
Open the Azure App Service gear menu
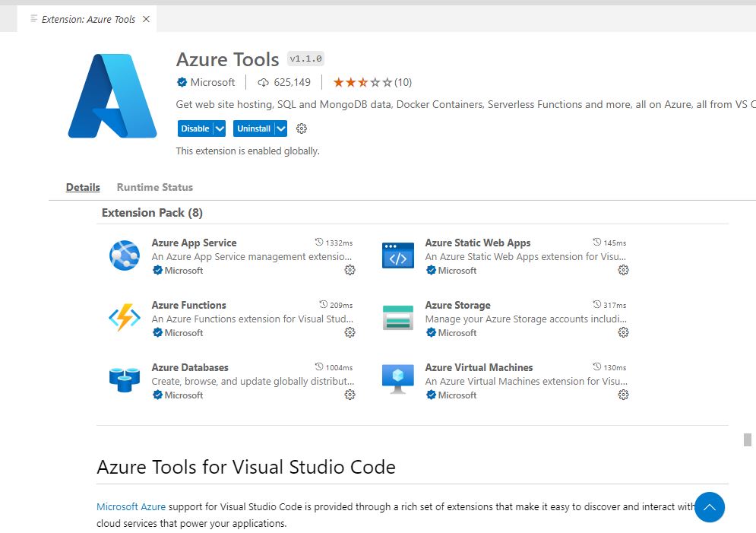[x=350, y=270]
